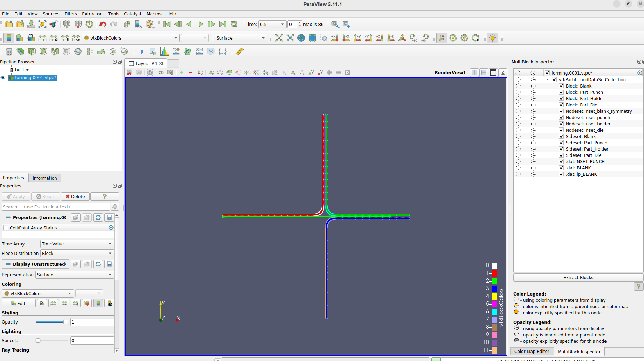This screenshot has height=361, width=644.
Task: Toggle the 2D interaction mode button
Action: (x=161, y=72)
